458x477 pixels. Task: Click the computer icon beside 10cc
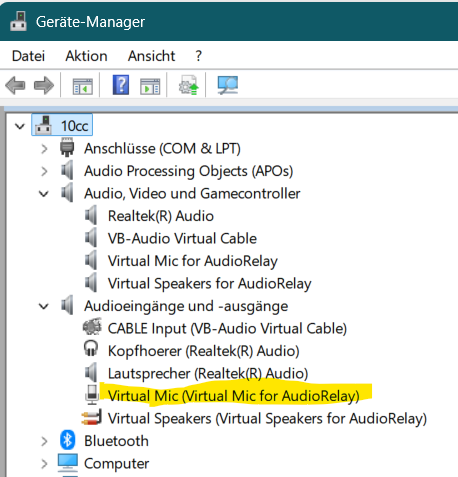pos(44,125)
